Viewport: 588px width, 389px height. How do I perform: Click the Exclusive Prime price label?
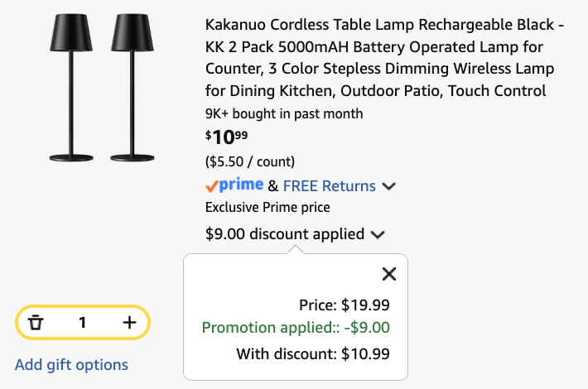coord(267,207)
